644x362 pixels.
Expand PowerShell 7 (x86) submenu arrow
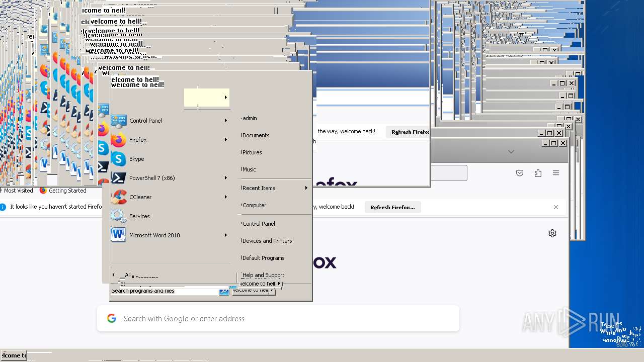click(x=226, y=178)
